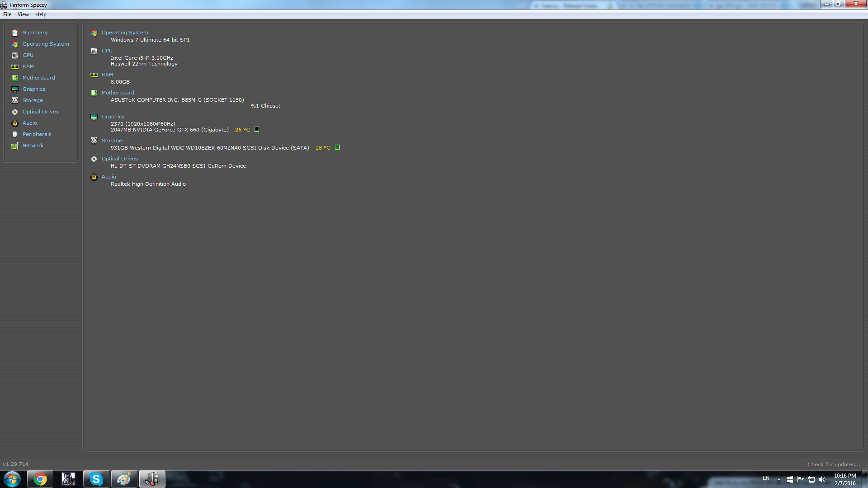
Task: Click the Speccy taskbar button
Action: coord(152,479)
